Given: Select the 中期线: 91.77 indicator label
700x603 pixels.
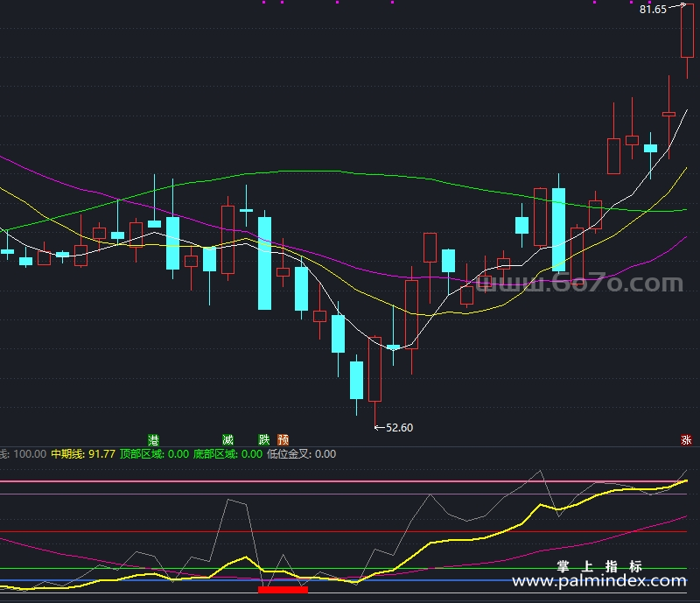Looking at the screenshot, I should [x=83, y=454].
